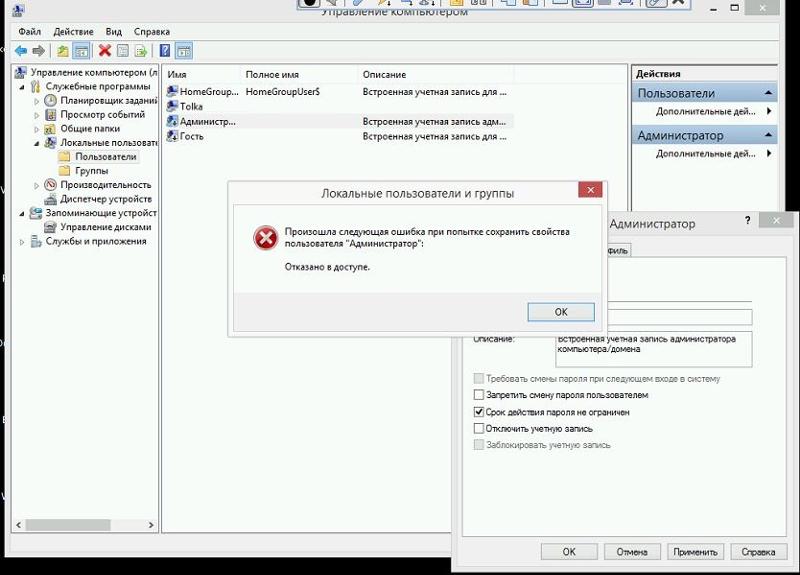Image resolution: width=800 pixels, height=575 pixels.
Task: Click the Службы и приложения icon
Action: click(x=36, y=241)
